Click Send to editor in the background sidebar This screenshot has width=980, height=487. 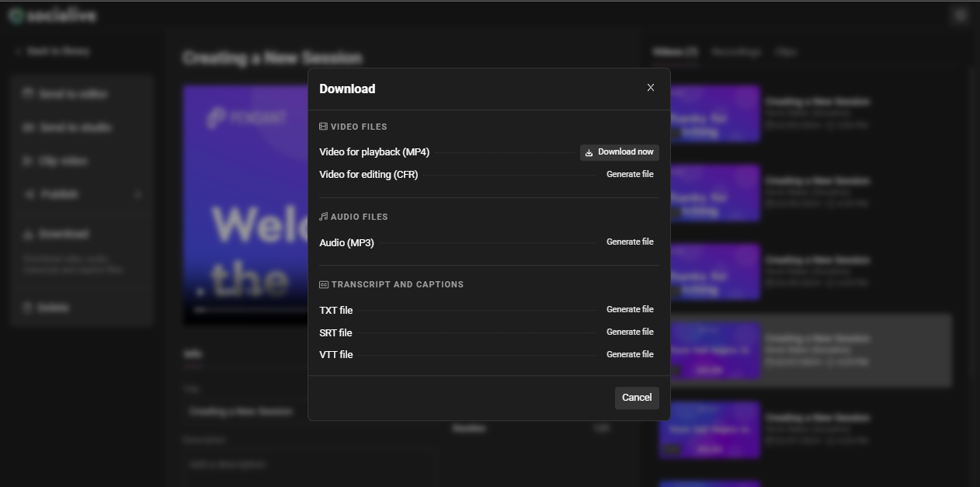[82, 94]
